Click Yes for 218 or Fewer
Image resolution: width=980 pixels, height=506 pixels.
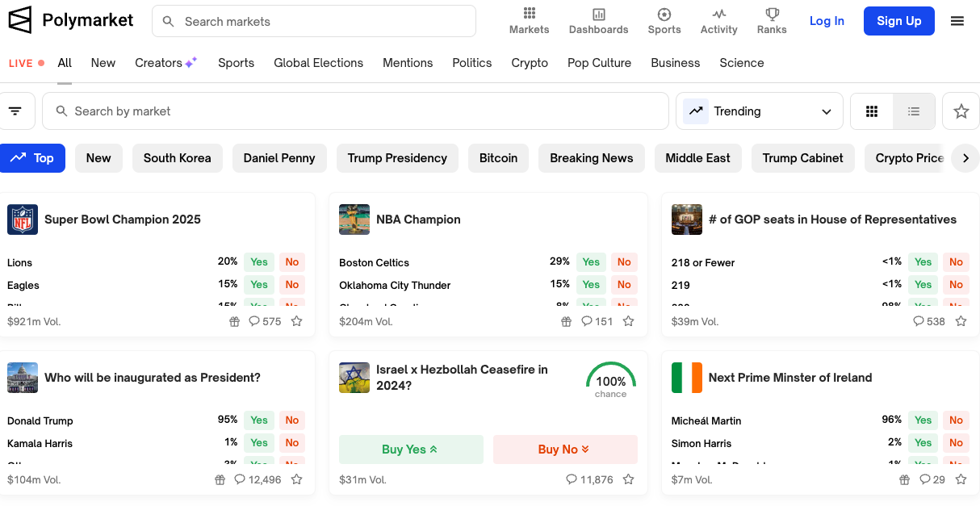(x=923, y=261)
